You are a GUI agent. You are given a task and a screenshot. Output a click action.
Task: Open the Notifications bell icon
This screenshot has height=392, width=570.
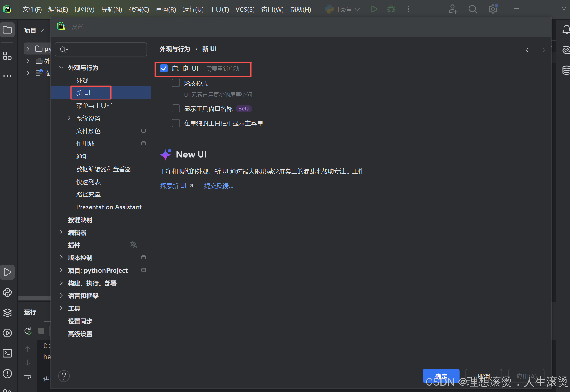click(x=566, y=30)
